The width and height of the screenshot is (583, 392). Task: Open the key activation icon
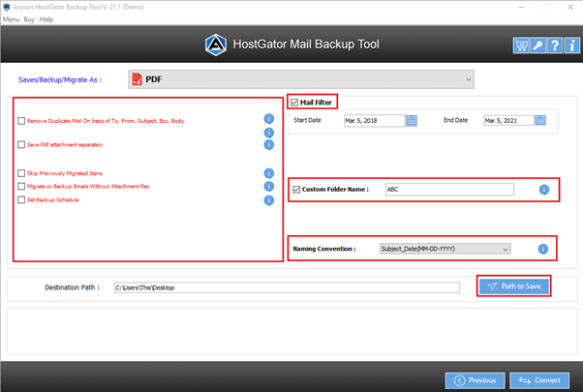pos(537,45)
